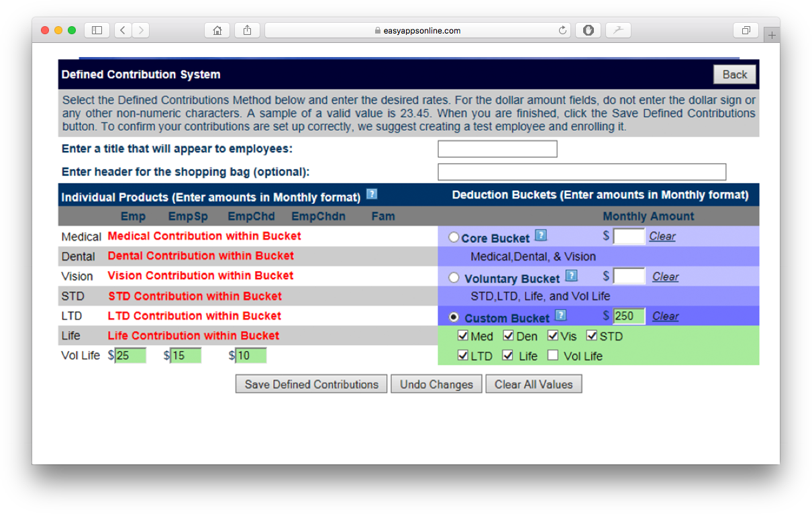
Task: Click the Save Defined Contributions button
Action: click(x=311, y=384)
